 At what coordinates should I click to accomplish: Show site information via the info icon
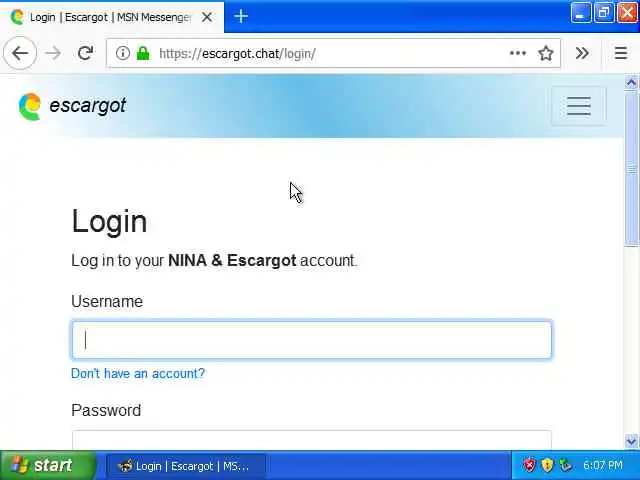pyautogui.click(x=122, y=53)
